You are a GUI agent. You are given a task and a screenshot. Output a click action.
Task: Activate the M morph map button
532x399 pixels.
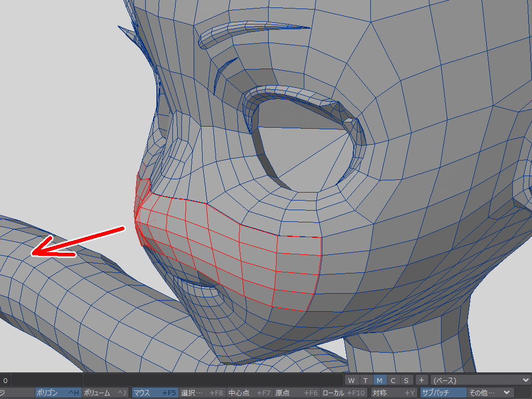379,380
